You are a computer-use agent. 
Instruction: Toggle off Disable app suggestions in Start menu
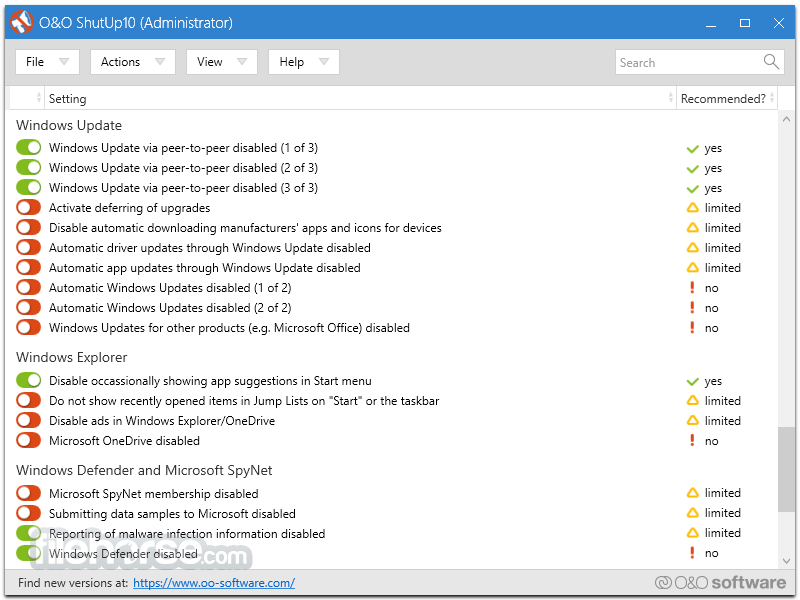29,381
